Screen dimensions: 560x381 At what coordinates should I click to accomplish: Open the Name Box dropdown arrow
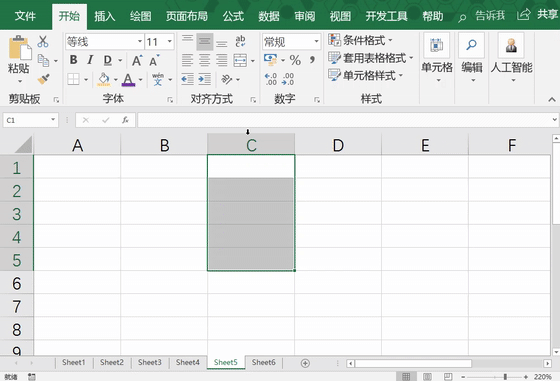pos(53,120)
